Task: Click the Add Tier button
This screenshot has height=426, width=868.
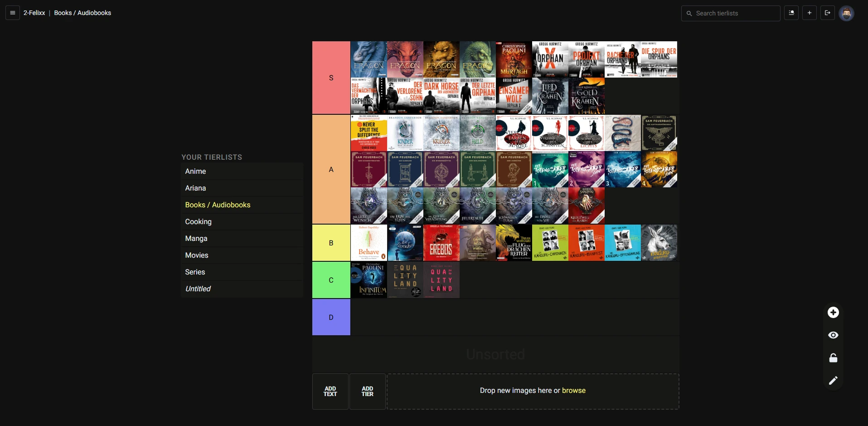Action: pos(368,392)
